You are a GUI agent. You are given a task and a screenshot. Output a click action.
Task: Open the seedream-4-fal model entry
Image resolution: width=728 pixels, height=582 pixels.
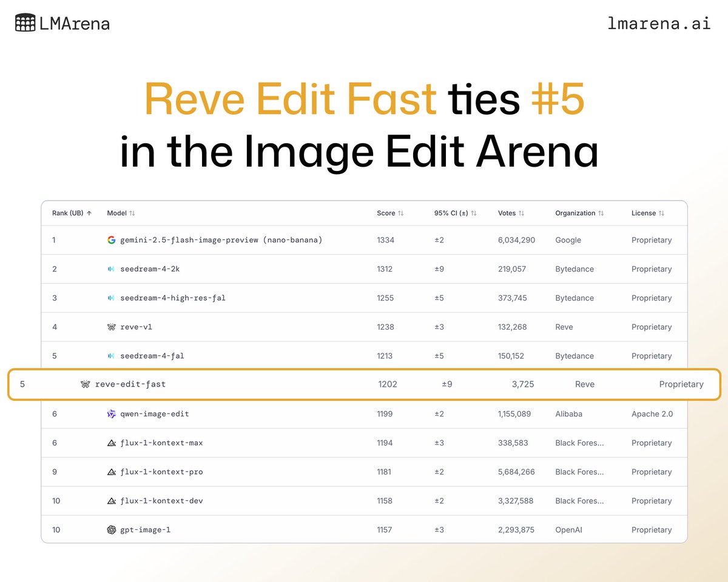tap(152, 356)
